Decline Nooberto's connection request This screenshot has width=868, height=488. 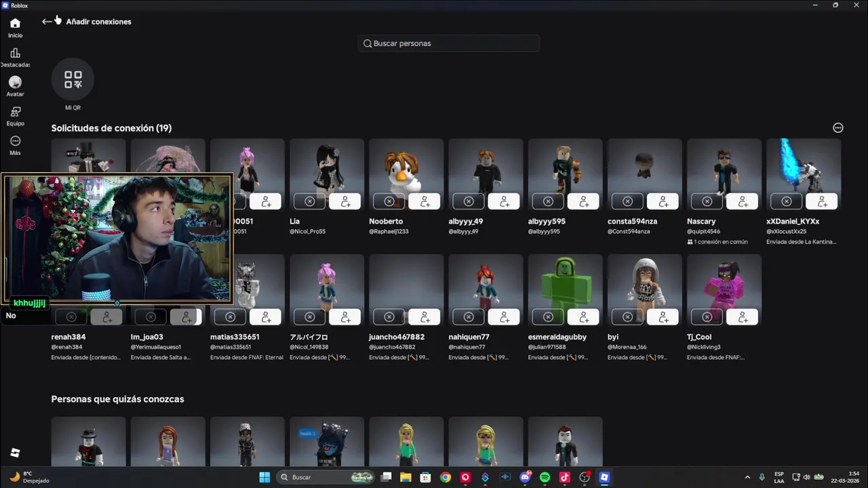point(389,202)
